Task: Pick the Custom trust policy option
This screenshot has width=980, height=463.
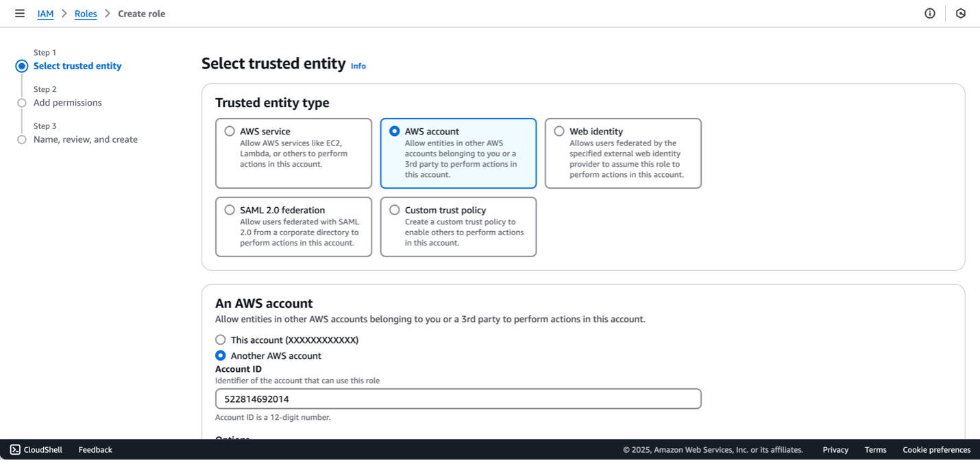Action: coord(395,210)
